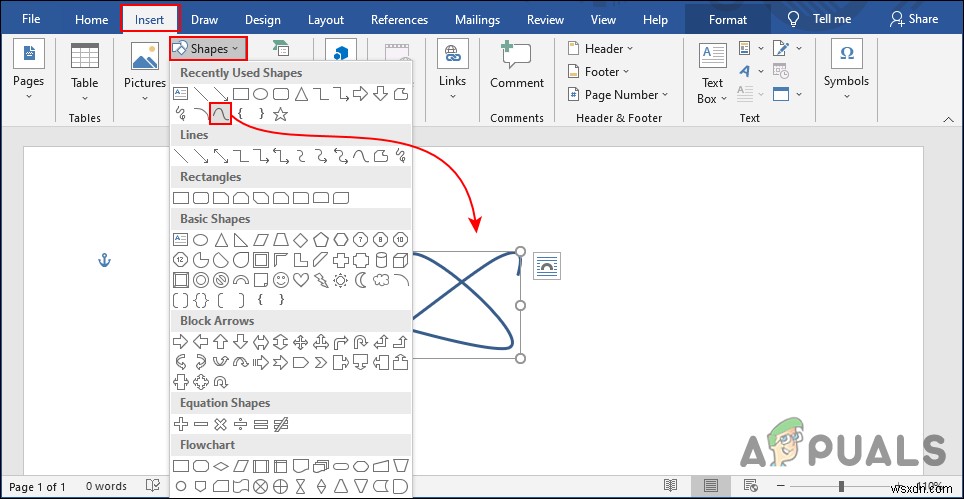Pick the Up Arrow block arrow
The image size is (964, 499).
click(x=221, y=342)
